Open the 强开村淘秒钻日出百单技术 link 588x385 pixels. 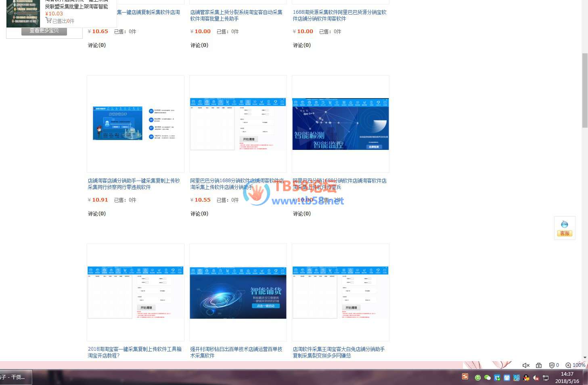tap(236, 352)
